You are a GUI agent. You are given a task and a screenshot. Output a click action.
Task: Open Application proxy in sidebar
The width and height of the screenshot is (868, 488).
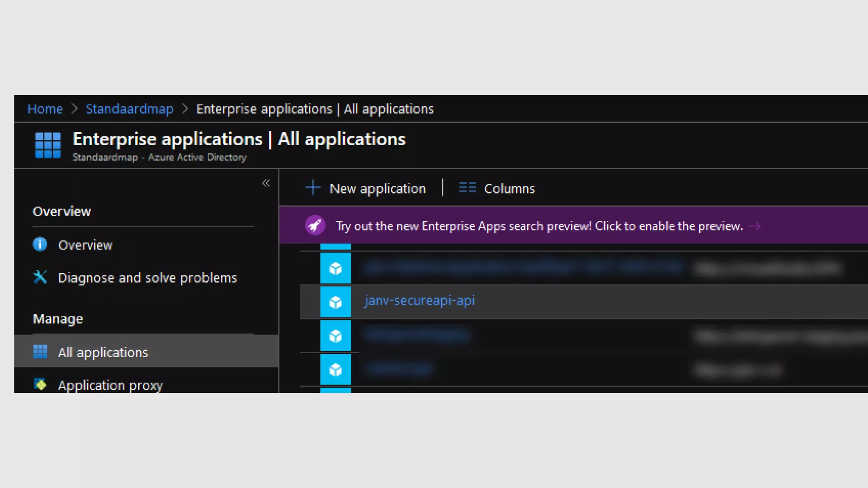tap(110, 385)
